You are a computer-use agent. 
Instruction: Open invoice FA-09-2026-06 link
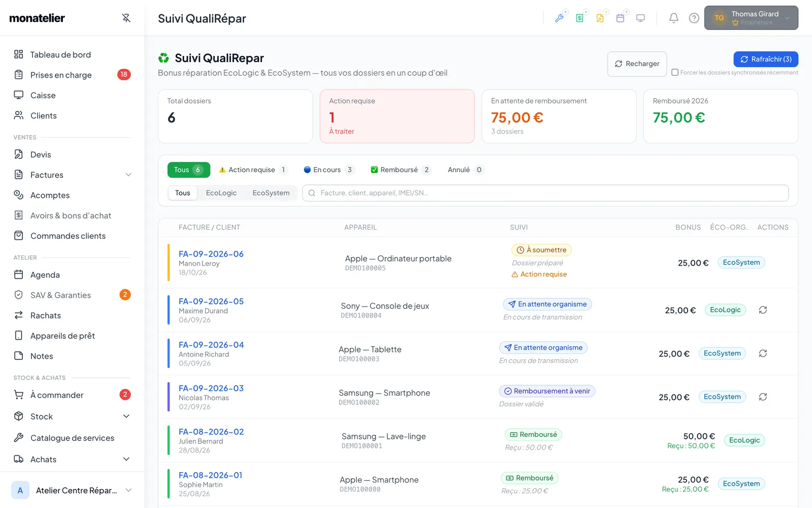[x=211, y=254]
